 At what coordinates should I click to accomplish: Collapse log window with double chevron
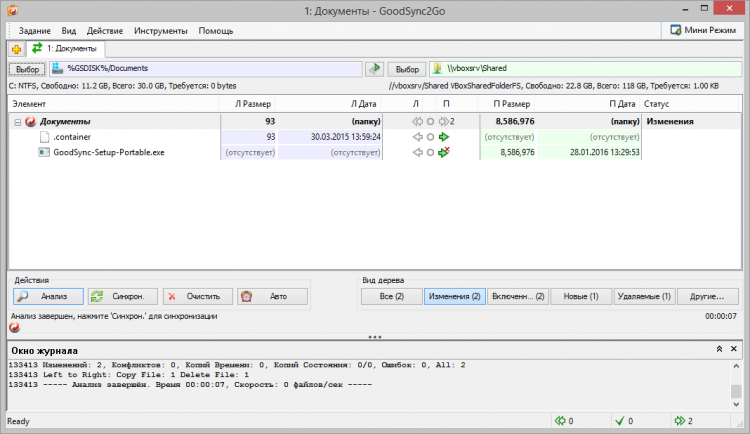point(719,349)
